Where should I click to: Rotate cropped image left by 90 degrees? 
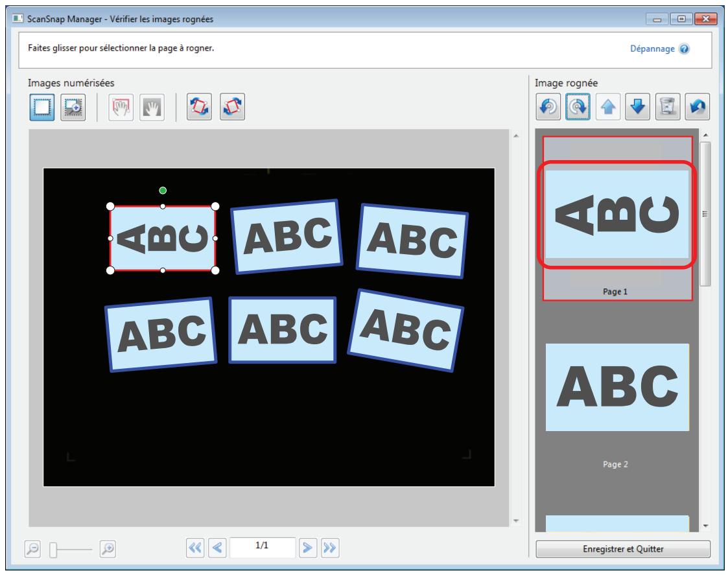pyautogui.click(x=548, y=107)
